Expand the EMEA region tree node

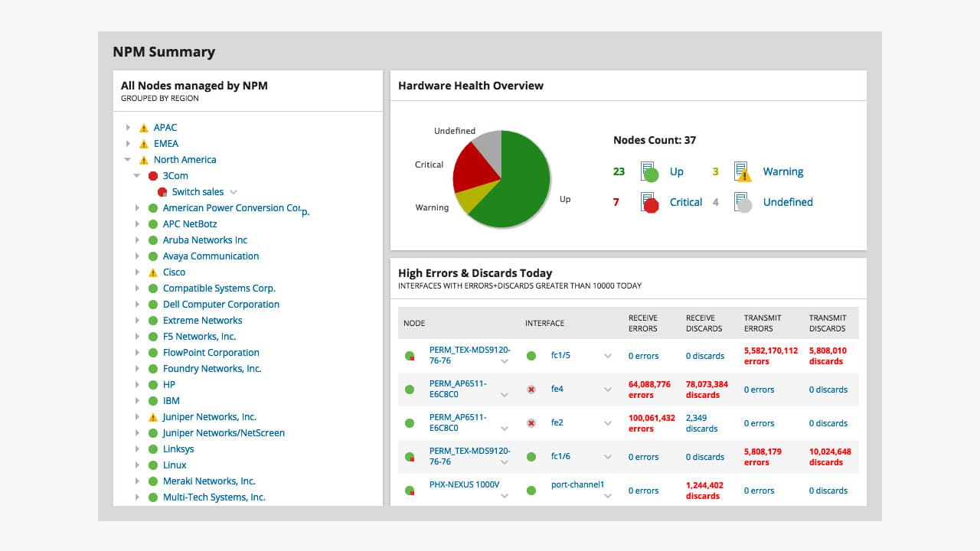click(x=129, y=143)
